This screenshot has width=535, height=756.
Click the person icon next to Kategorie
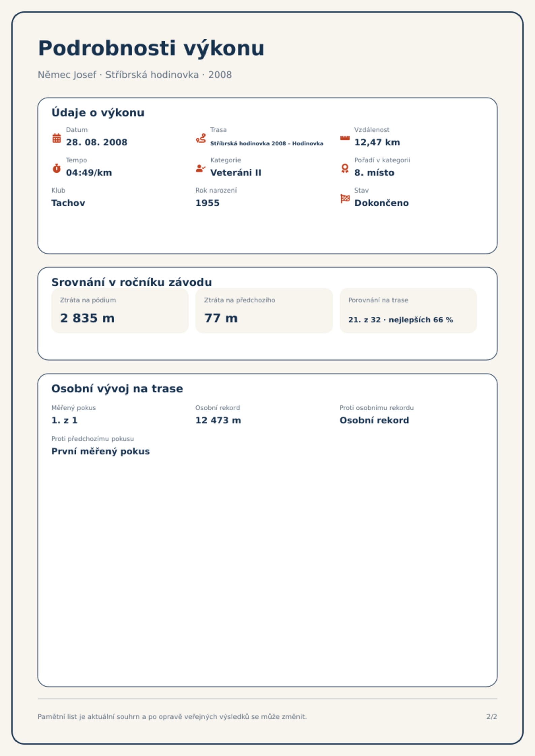coord(201,168)
